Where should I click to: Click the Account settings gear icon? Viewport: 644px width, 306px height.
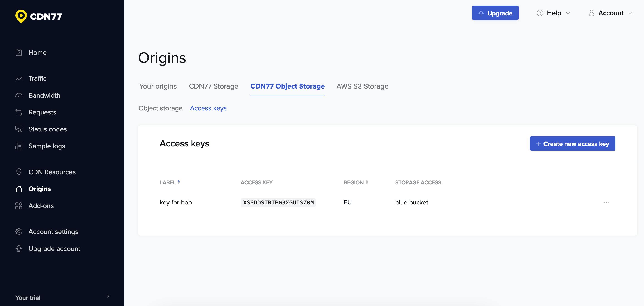pyautogui.click(x=19, y=232)
